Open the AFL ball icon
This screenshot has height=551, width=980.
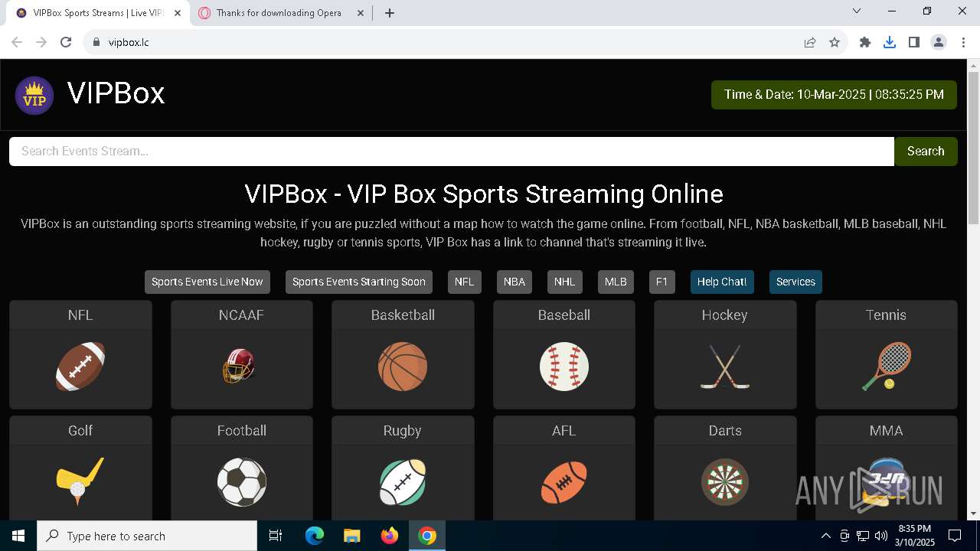pyautogui.click(x=564, y=482)
